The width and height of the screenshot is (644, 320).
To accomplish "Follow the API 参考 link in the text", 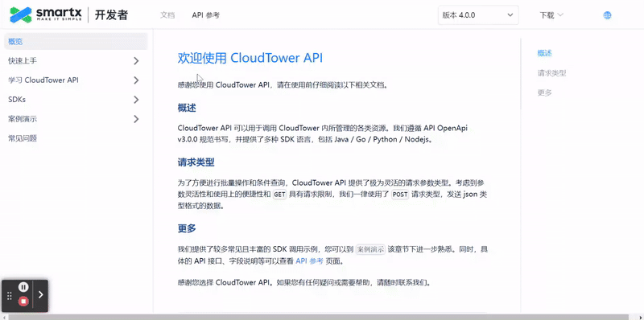I will [x=309, y=261].
